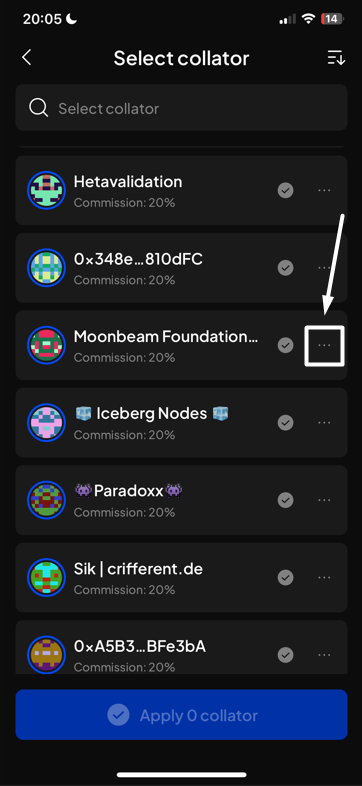
Task: Open more options for Moonbeam Foundation
Action: tap(324, 345)
